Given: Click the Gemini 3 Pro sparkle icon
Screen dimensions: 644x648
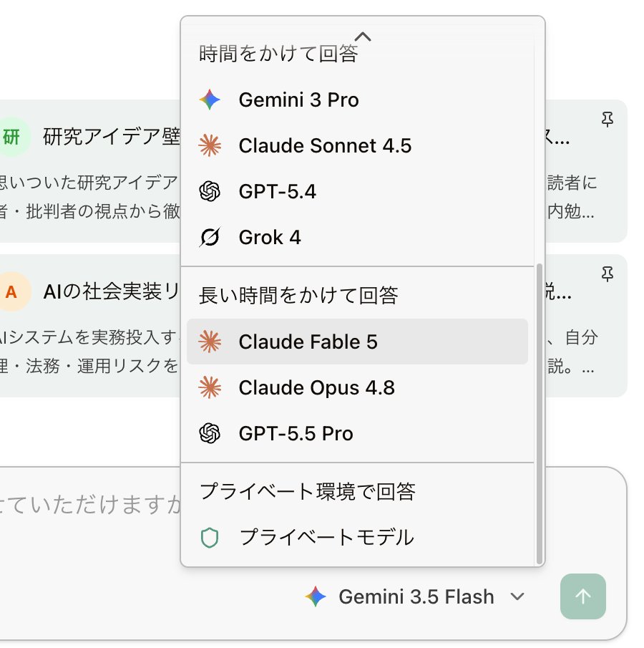Looking at the screenshot, I should point(210,100).
